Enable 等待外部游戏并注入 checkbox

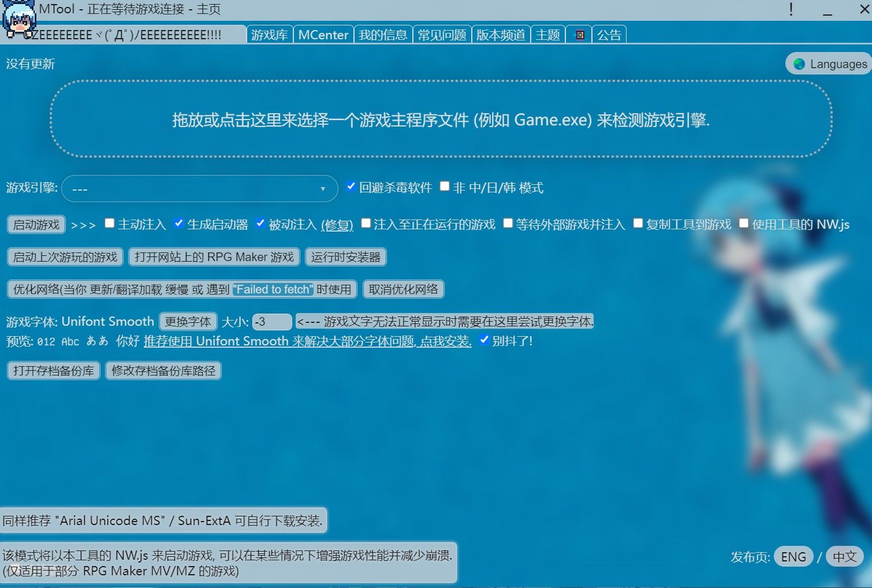coord(508,223)
